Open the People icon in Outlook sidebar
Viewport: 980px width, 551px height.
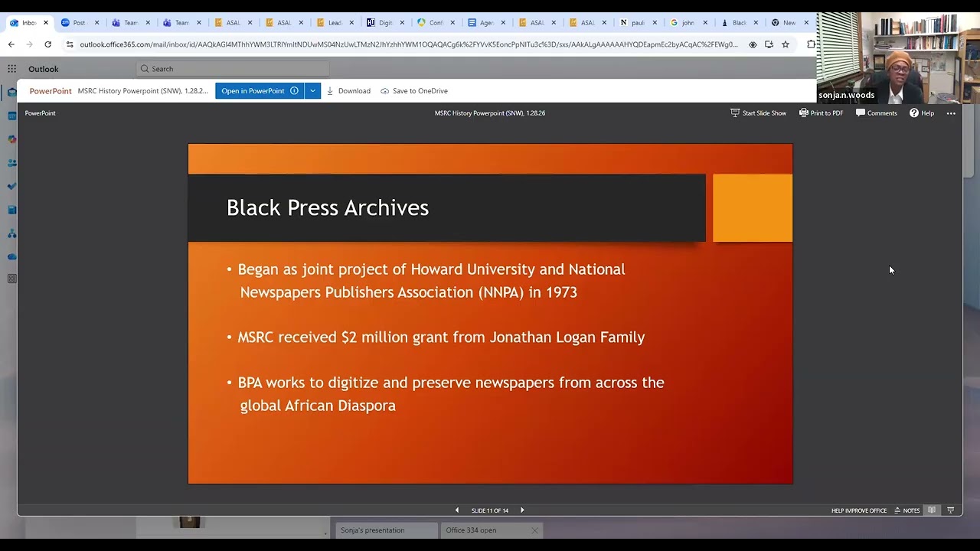point(12,163)
